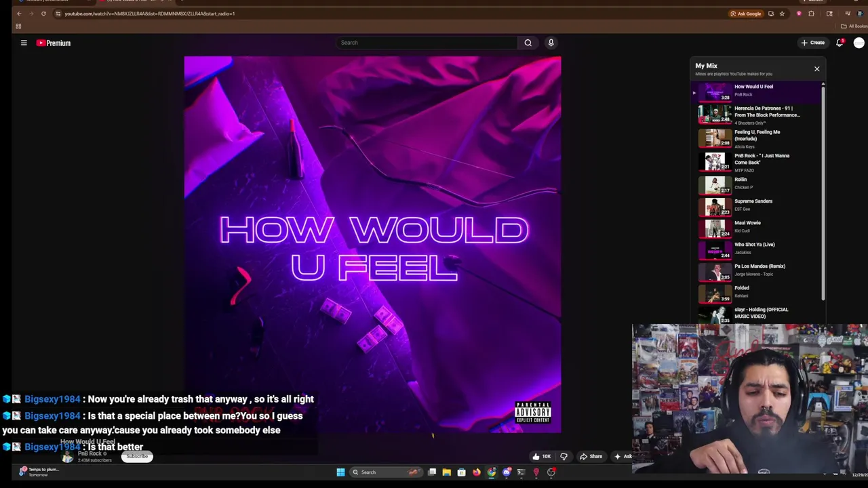Click the site info icon in address bar
This screenshot has width=868, height=488.
(x=58, y=14)
